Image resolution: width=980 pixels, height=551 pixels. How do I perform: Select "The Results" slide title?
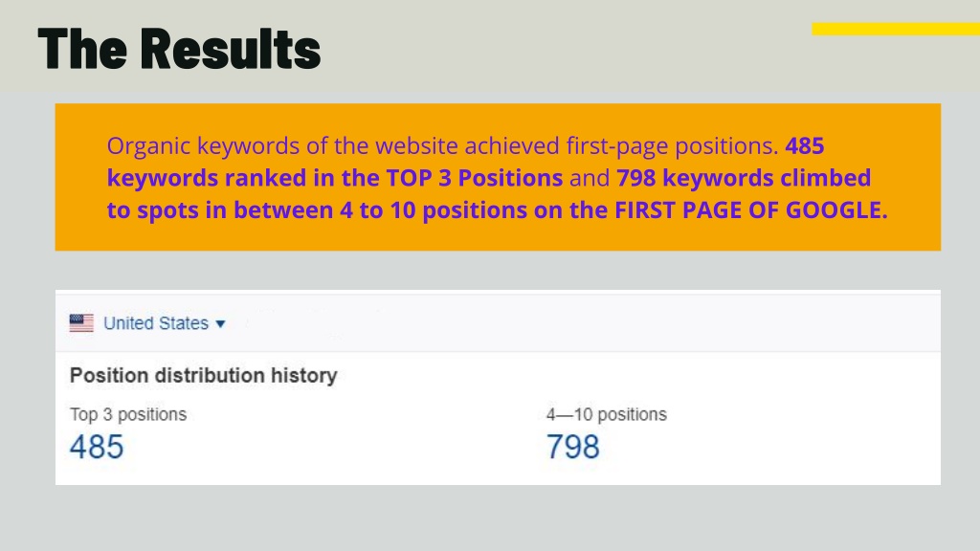(x=179, y=49)
